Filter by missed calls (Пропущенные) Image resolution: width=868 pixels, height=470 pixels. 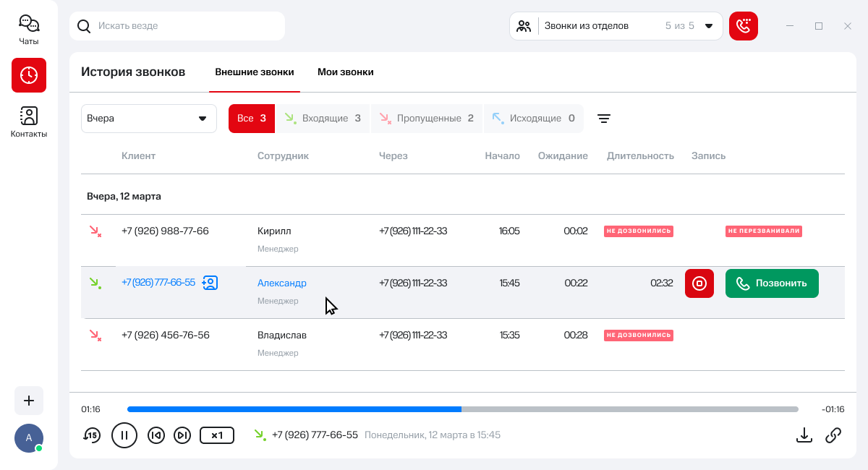tap(426, 119)
